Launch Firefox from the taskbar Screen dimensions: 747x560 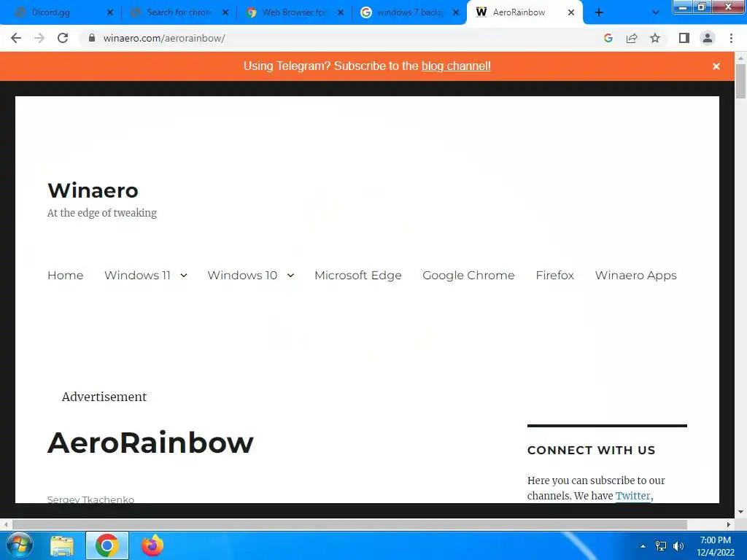click(152, 545)
